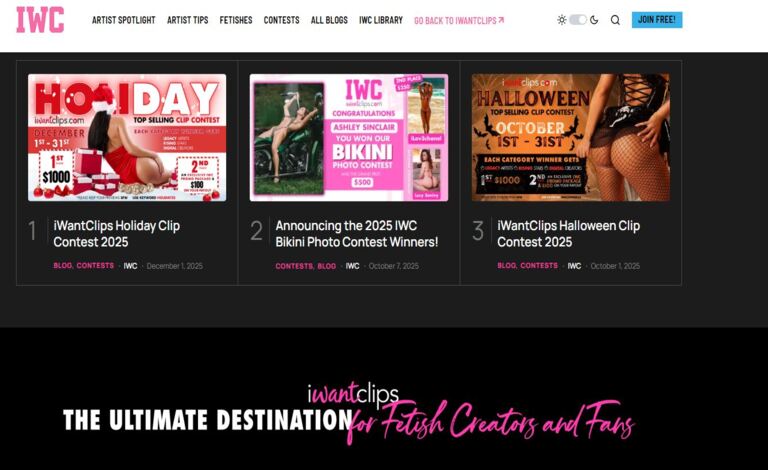Click the Contests tag under Holiday Clip Contest
The width and height of the screenshot is (768, 470).
click(95, 265)
